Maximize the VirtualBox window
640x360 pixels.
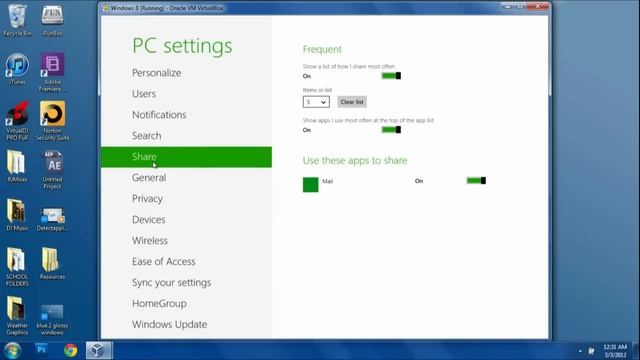(x=520, y=6)
